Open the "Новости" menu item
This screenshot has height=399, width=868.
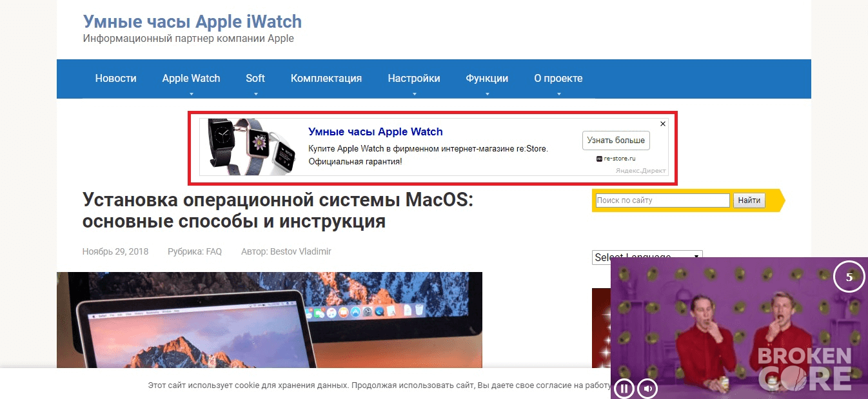tap(116, 79)
